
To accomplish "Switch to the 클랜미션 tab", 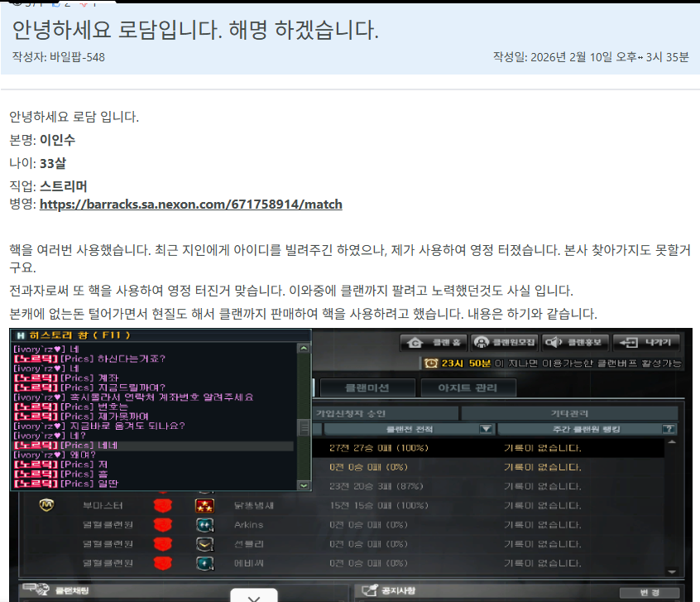I will point(366,387).
